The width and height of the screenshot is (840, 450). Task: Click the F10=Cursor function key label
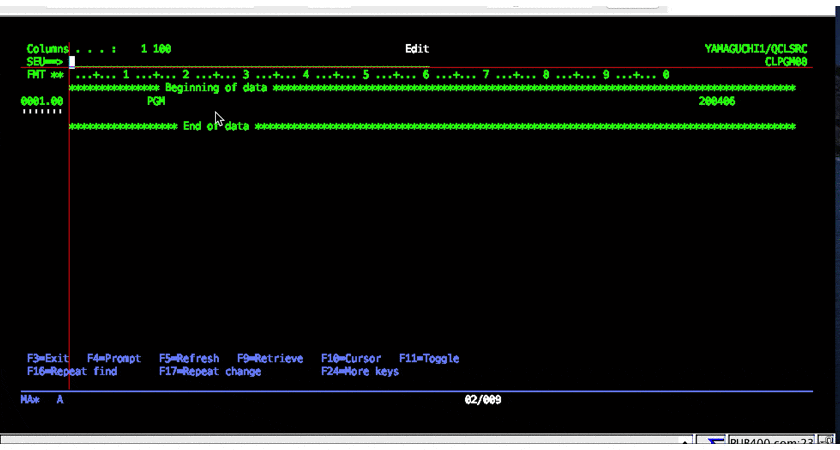pos(351,358)
